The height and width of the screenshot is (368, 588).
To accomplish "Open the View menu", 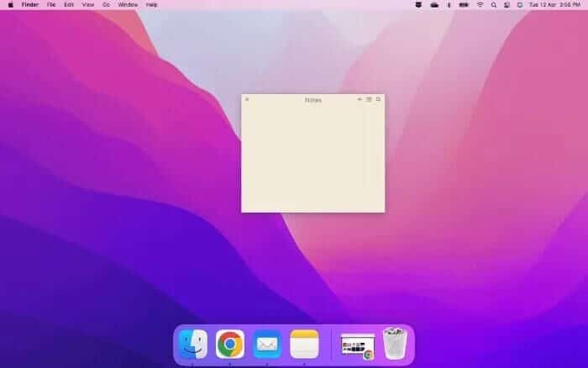I will 87,5.
